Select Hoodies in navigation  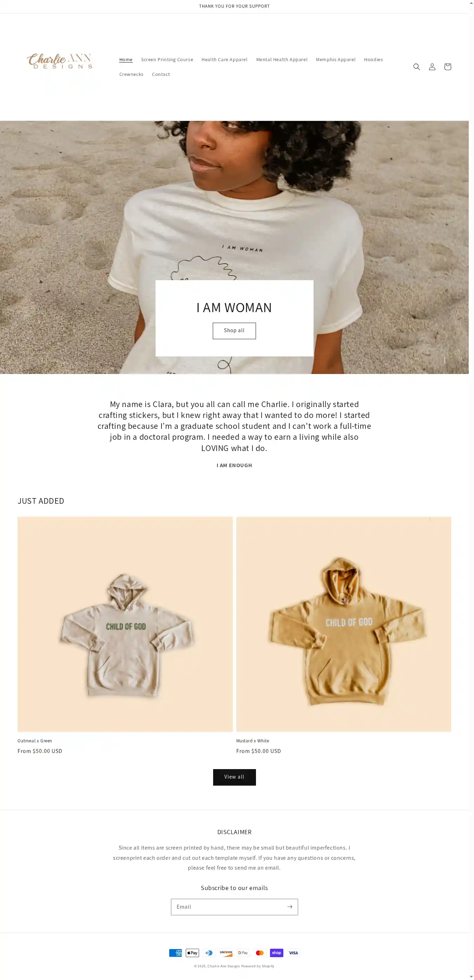[373, 60]
